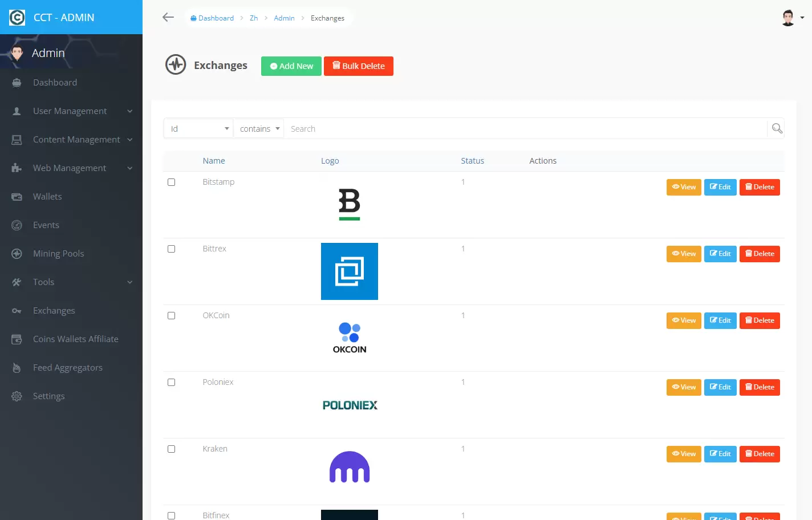Tick the Bittrex row checkbox
The image size is (812, 520).
point(171,249)
